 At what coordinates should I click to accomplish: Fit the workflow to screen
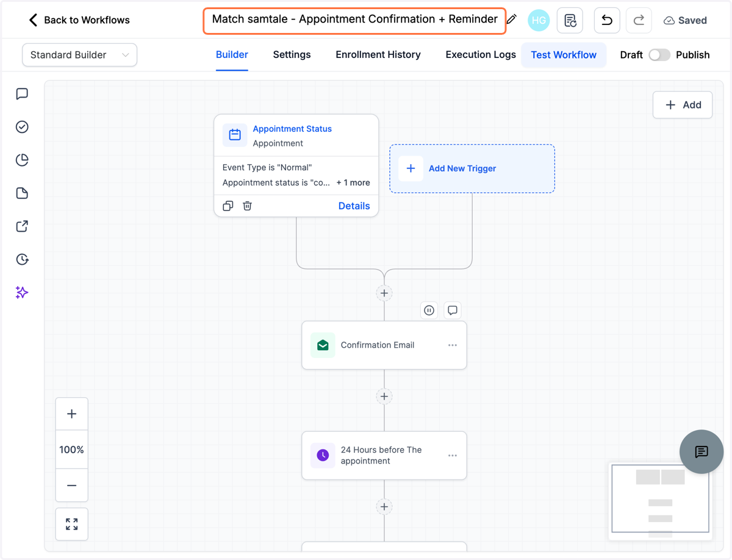[72, 524]
